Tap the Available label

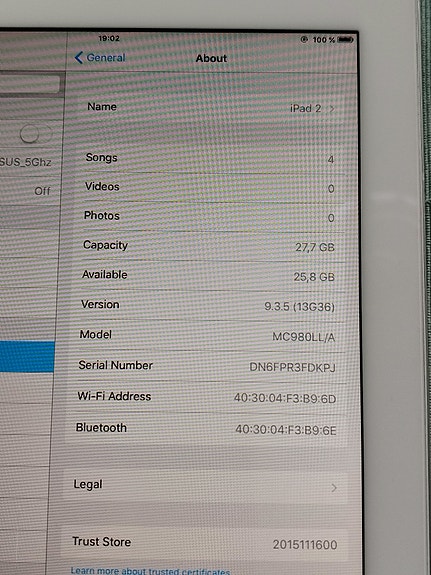[105, 275]
